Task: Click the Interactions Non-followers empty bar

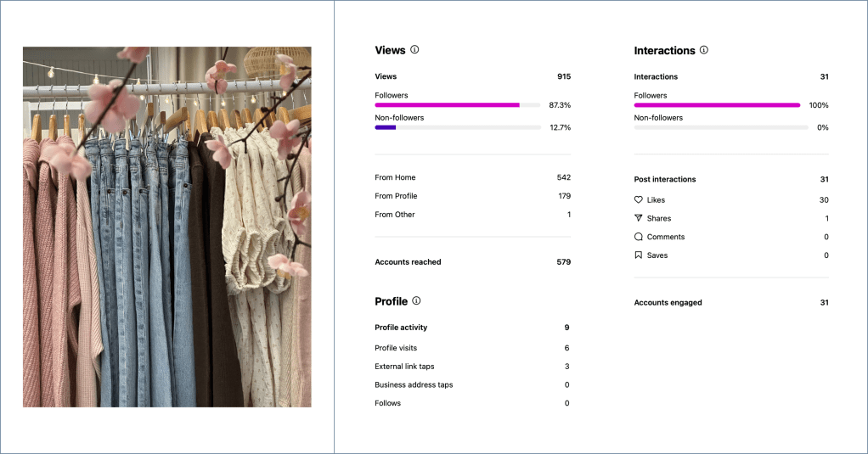Action: point(721,127)
